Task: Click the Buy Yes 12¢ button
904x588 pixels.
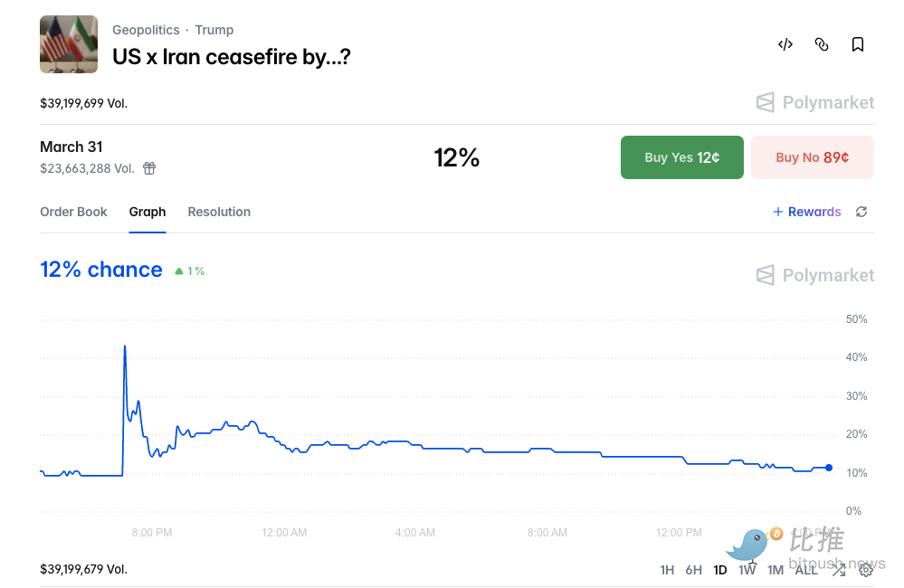Action: click(682, 157)
